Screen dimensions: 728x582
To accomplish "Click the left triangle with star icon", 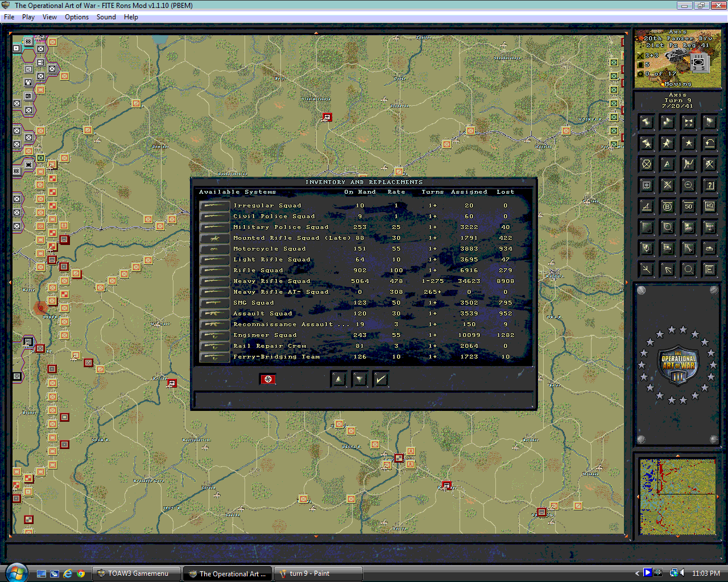I will (x=647, y=143).
